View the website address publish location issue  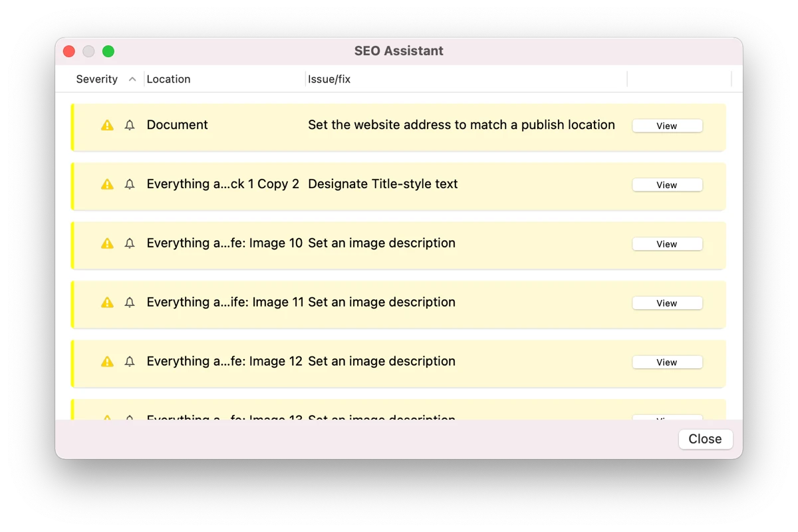pyautogui.click(x=667, y=126)
